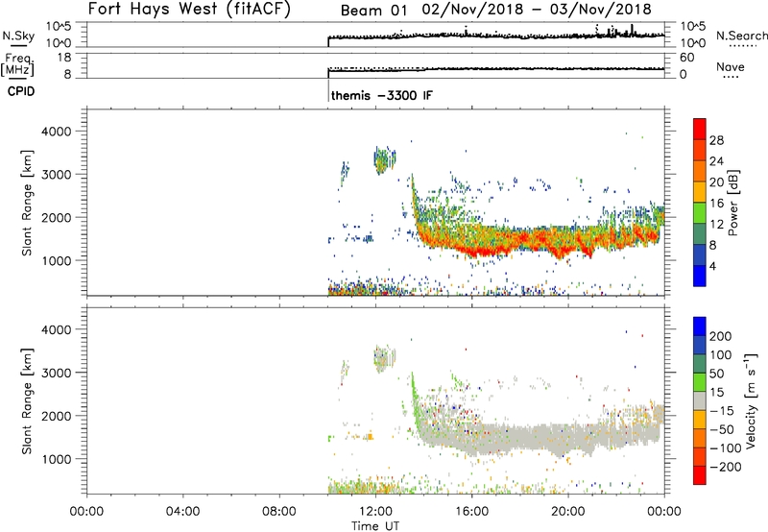Click the 'Beam 01' label
The image size is (768, 532).
pyautogui.click(x=373, y=11)
